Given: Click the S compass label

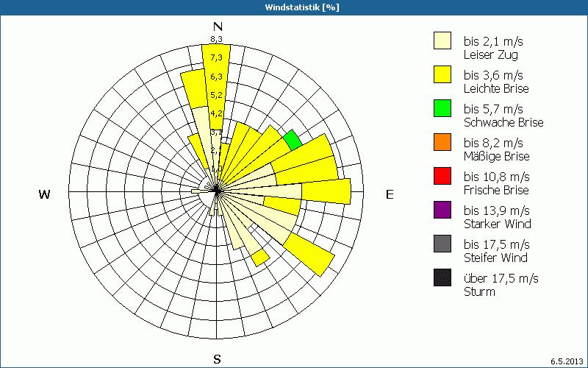Looking at the screenshot, I should click(217, 359).
